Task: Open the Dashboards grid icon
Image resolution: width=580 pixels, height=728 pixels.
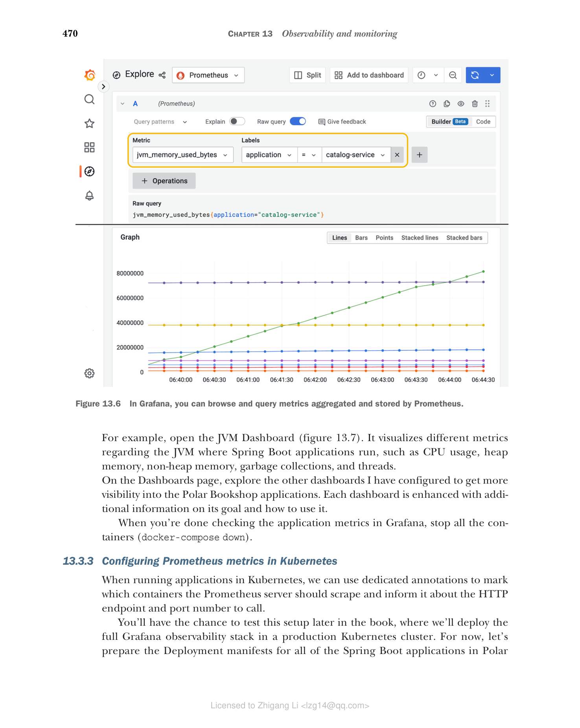Action: 90,148
